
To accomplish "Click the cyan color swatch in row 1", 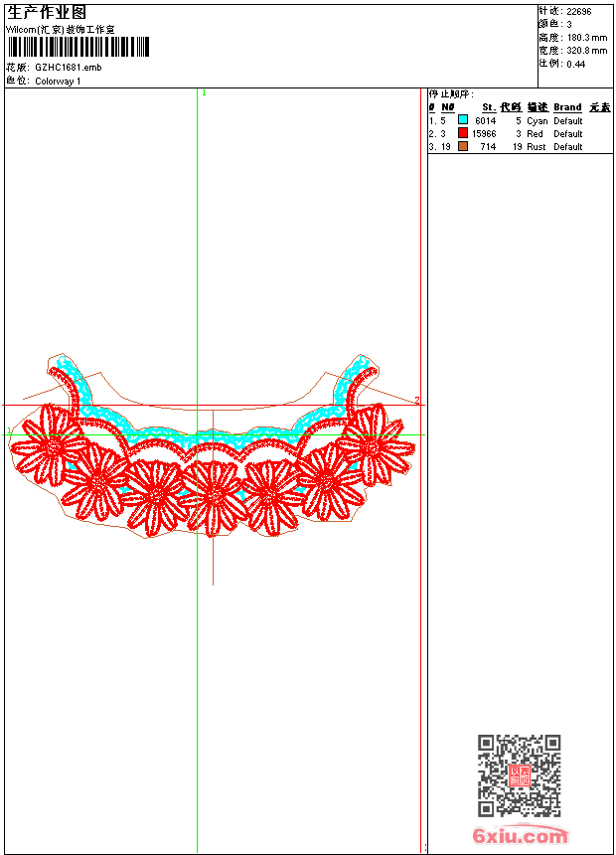I will 463,119.
